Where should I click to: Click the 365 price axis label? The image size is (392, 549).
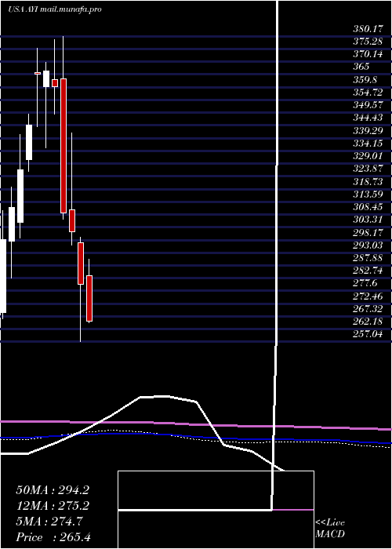(x=361, y=67)
